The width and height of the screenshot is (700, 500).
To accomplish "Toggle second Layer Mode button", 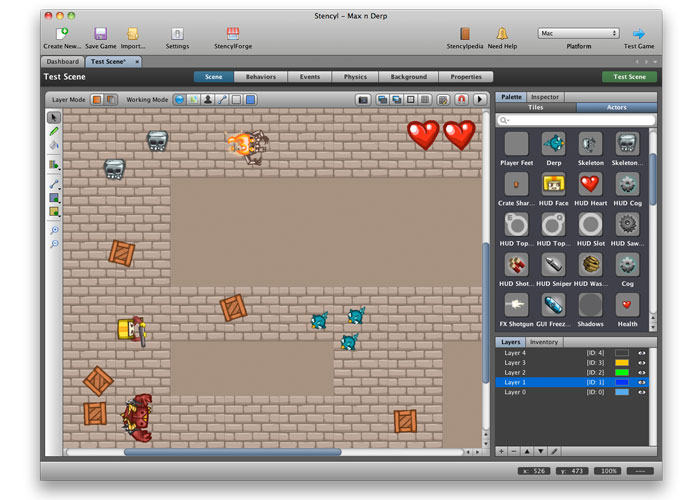I will point(111,99).
